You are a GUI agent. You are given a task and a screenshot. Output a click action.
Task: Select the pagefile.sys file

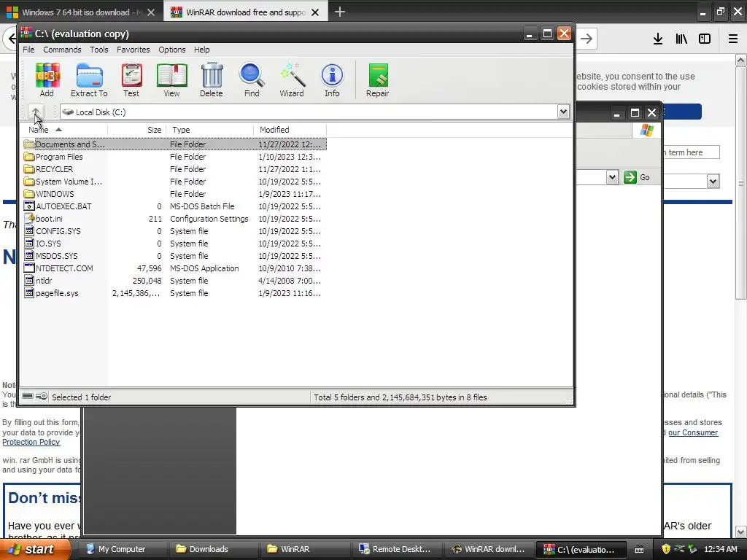[174, 293]
